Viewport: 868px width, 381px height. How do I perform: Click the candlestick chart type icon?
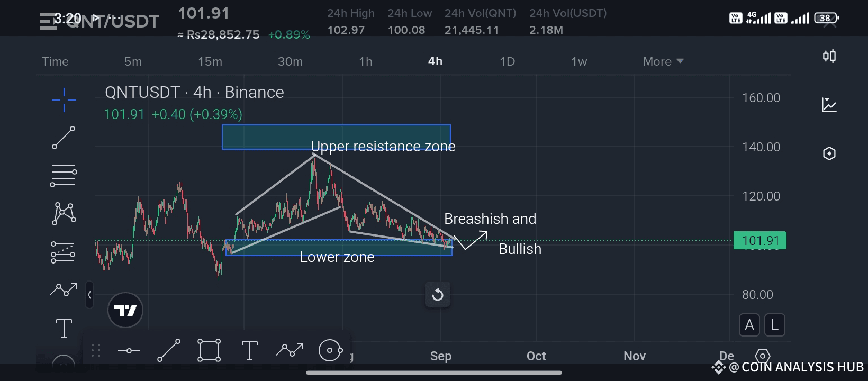829,56
